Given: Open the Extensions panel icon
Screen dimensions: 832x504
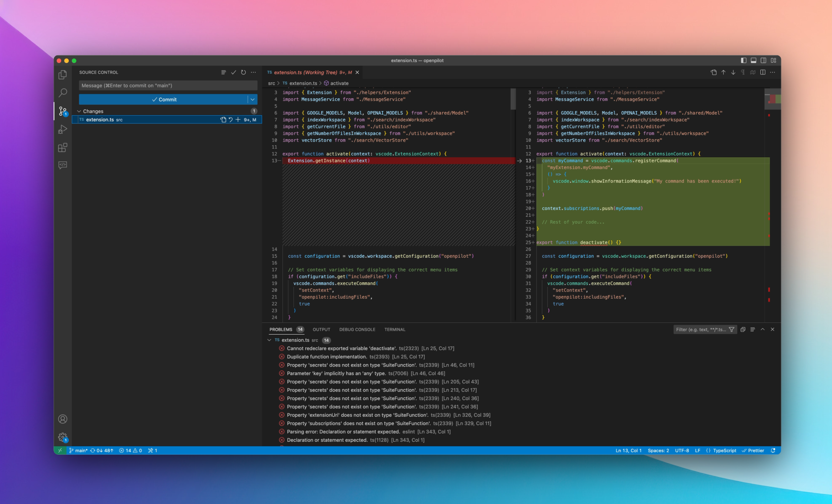Looking at the screenshot, I should coord(63,148).
